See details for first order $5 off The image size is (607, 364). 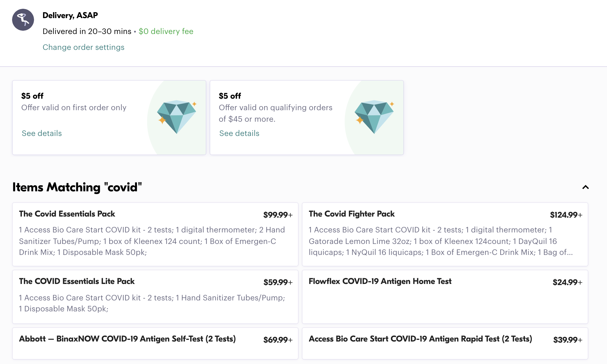(42, 133)
